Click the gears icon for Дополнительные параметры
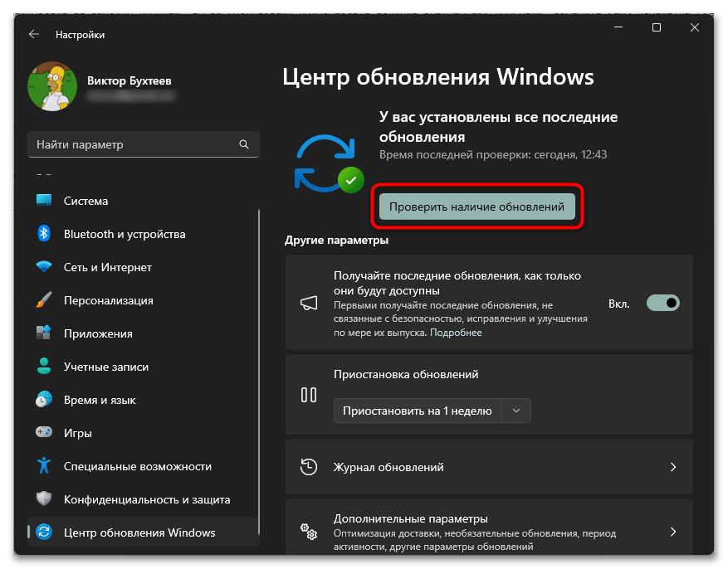Viewport: 728px width, 569px height. coord(309,532)
